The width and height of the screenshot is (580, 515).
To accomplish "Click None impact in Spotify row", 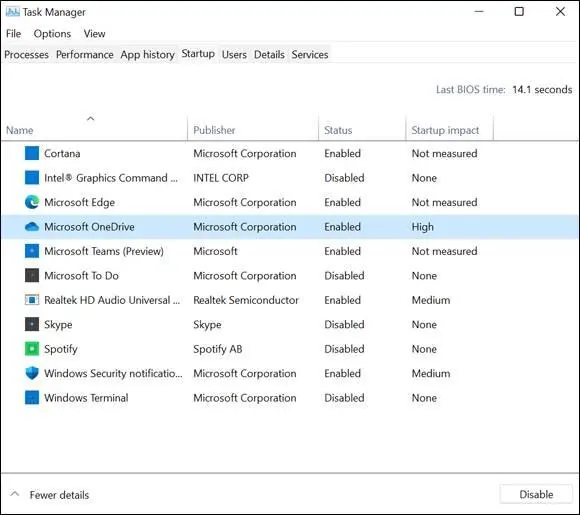I will pyautogui.click(x=424, y=349).
